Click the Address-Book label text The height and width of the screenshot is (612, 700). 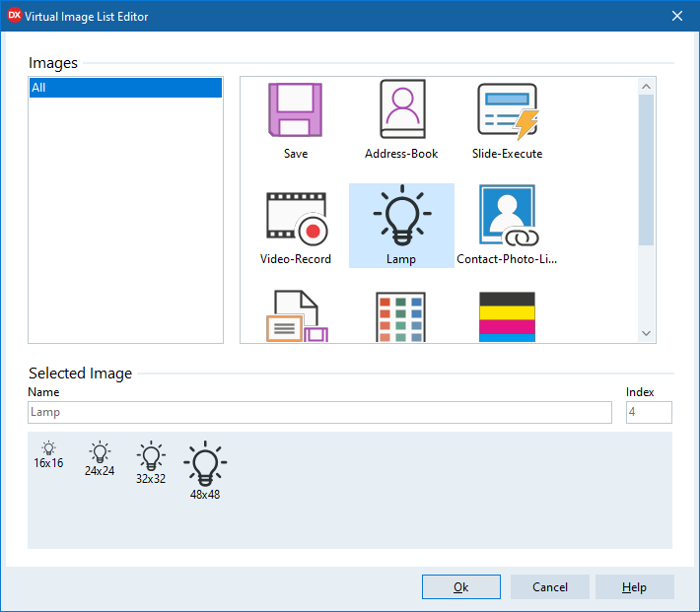401,154
